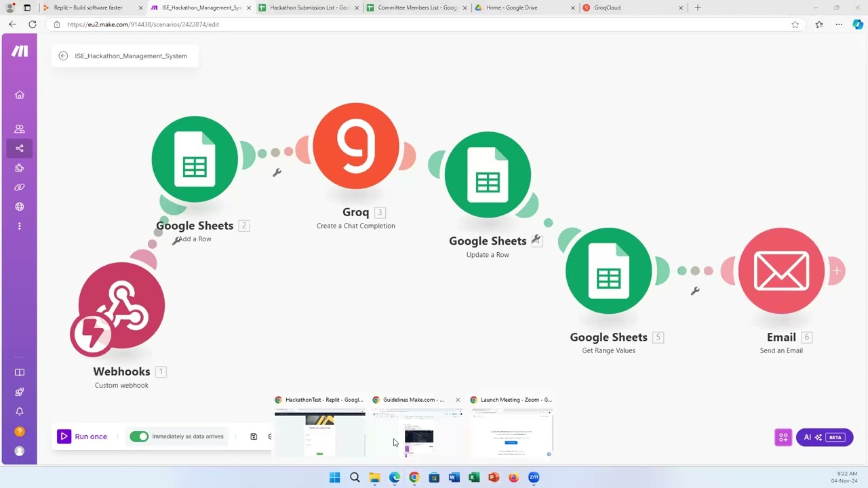Click wrench between Get Range Values and Email
The height and width of the screenshot is (488, 868).
[x=695, y=291]
